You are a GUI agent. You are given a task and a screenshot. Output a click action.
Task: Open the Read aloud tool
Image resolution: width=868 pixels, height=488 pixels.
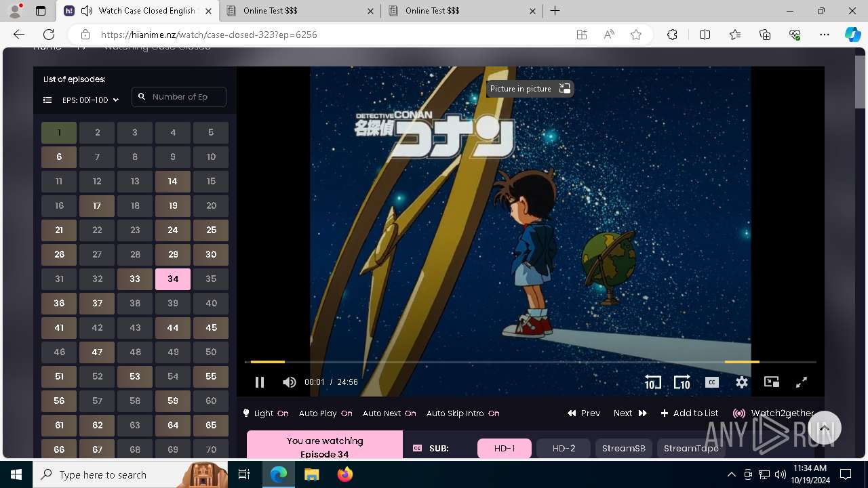click(x=609, y=35)
